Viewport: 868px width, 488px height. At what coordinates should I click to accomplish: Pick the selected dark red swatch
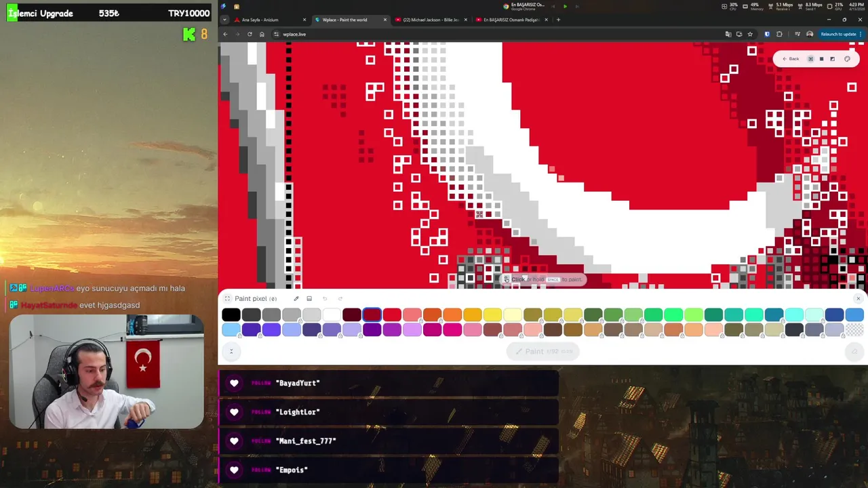click(x=372, y=314)
